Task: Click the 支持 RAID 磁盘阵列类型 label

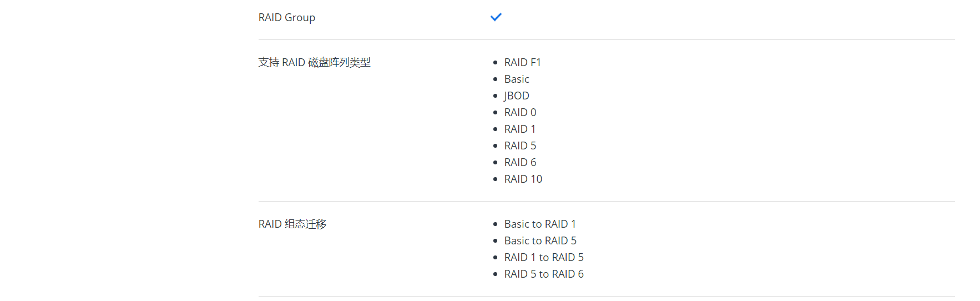Action: pos(314,62)
